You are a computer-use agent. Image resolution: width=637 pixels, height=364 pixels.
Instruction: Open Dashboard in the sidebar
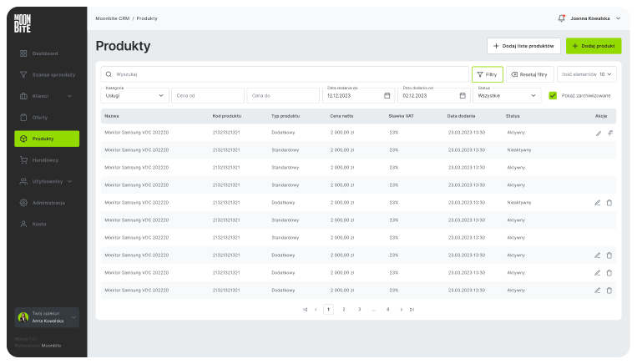pyautogui.click(x=45, y=53)
